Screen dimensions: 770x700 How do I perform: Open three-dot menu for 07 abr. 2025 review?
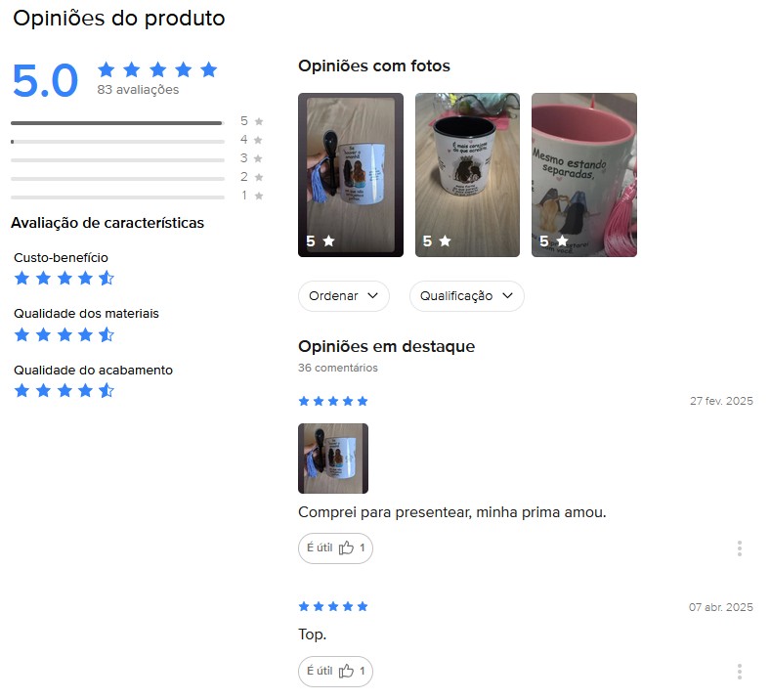pyautogui.click(x=739, y=672)
